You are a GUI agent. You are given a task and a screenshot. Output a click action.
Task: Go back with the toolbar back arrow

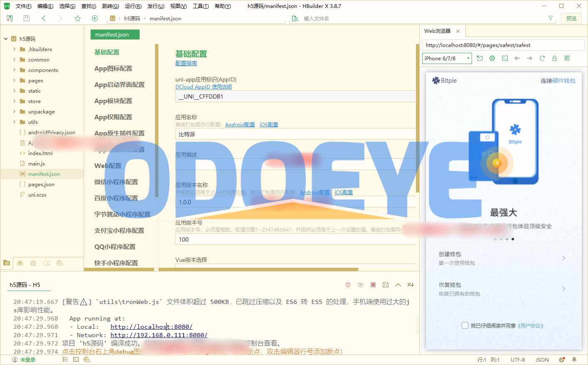click(44, 18)
